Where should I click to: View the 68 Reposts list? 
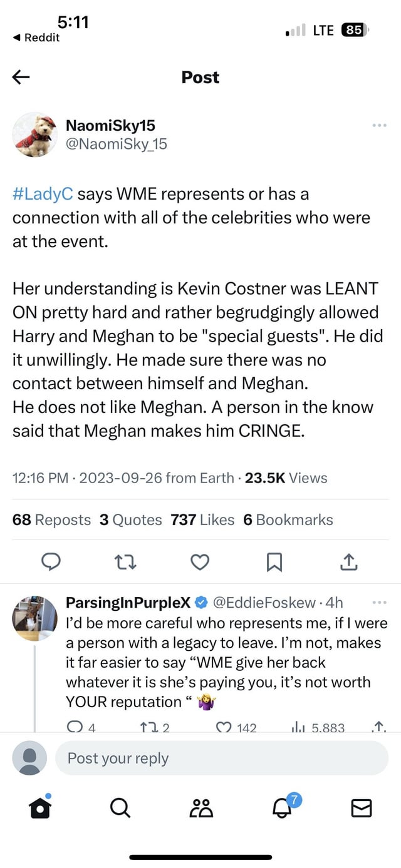[x=51, y=519]
